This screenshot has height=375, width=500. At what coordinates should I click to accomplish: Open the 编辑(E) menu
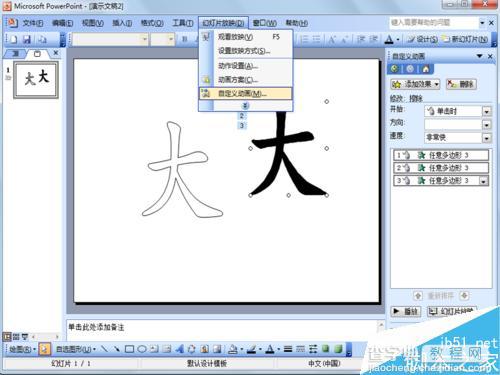tap(62, 23)
